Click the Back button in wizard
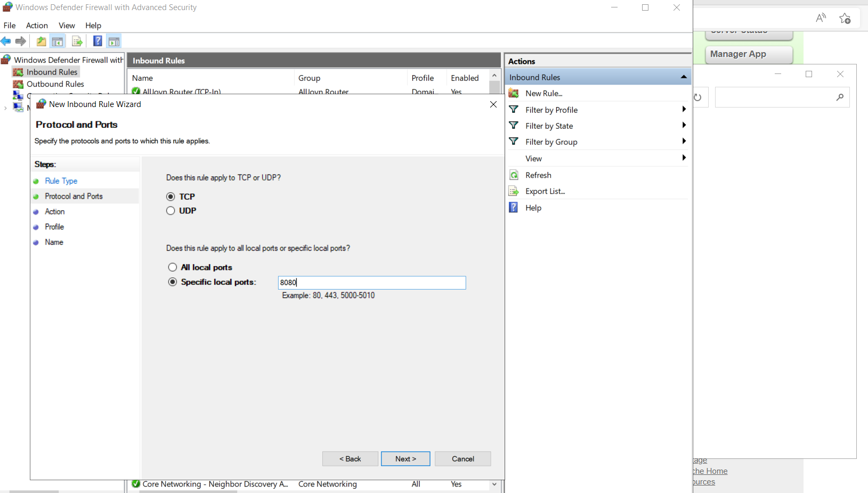Screen dimensions: 868x493 (350, 459)
